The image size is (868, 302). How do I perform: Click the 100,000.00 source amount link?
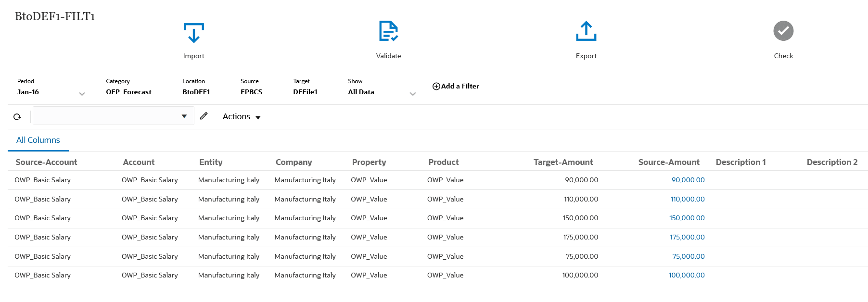pos(686,275)
